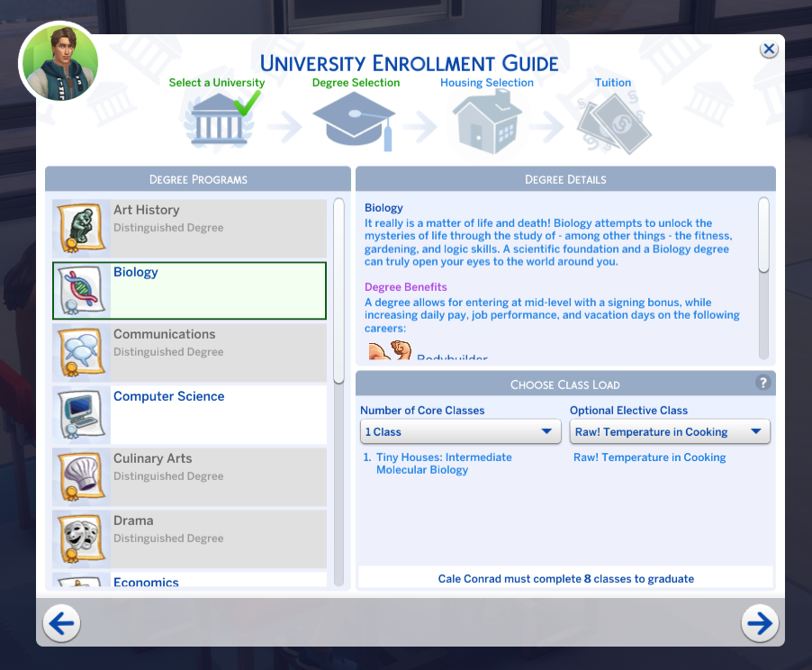This screenshot has width=812, height=670.
Task: Click the Computer Science monitor icon
Action: (x=81, y=414)
